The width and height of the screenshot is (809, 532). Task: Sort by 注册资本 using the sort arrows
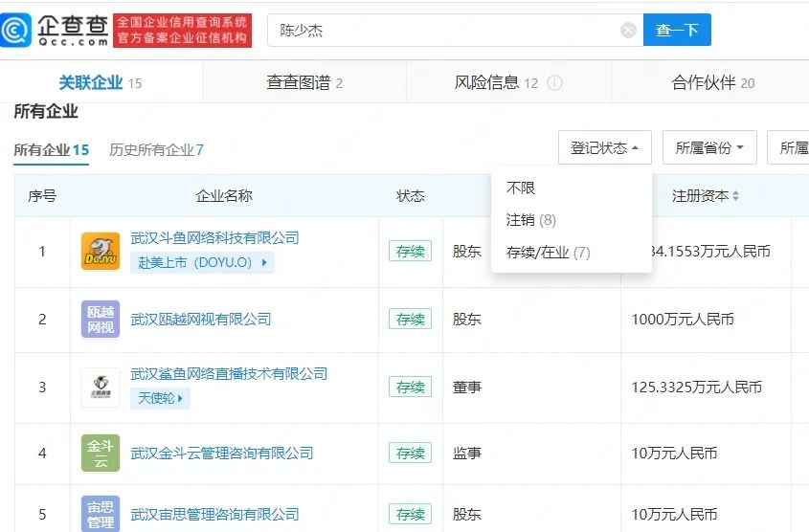click(735, 196)
